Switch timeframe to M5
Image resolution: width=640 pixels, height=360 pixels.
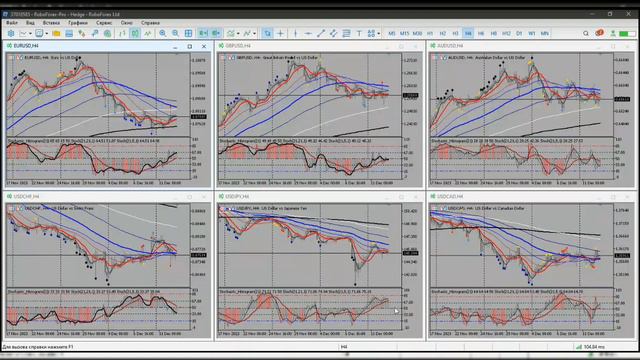[392, 33]
